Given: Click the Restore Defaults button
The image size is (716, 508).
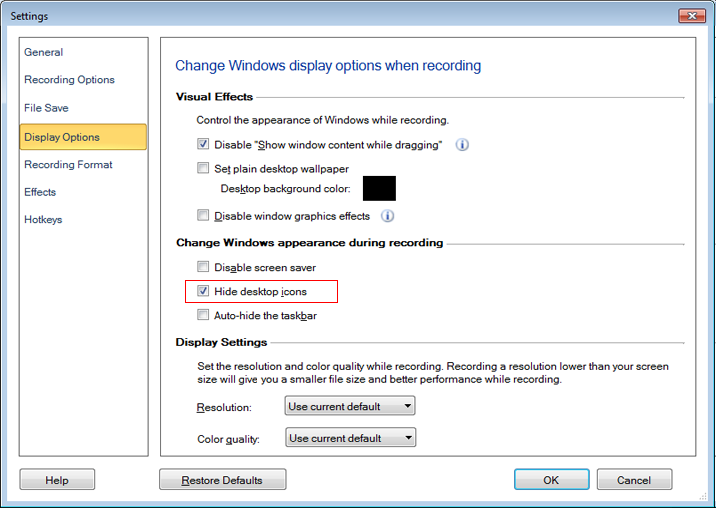Looking at the screenshot, I should coord(222,480).
